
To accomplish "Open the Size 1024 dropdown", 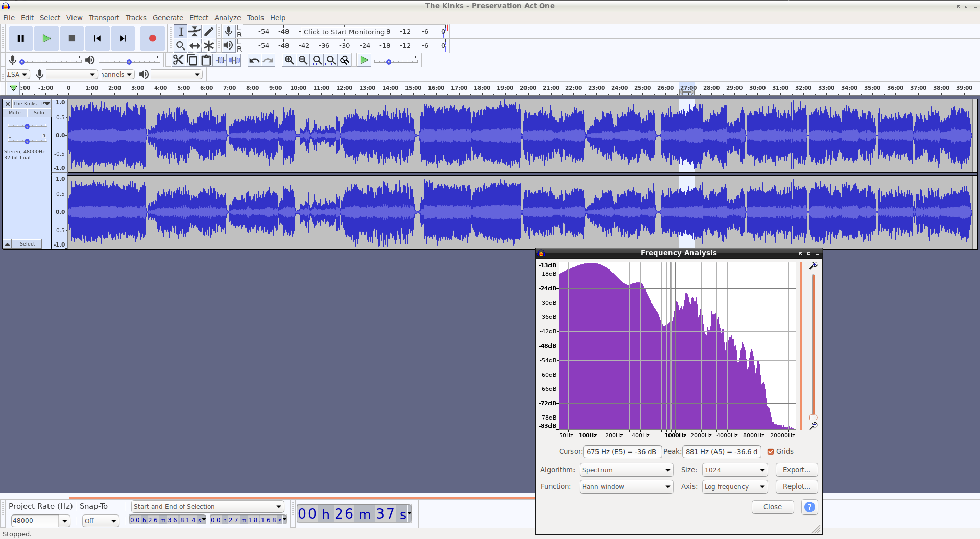I will (x=735, y=470).
